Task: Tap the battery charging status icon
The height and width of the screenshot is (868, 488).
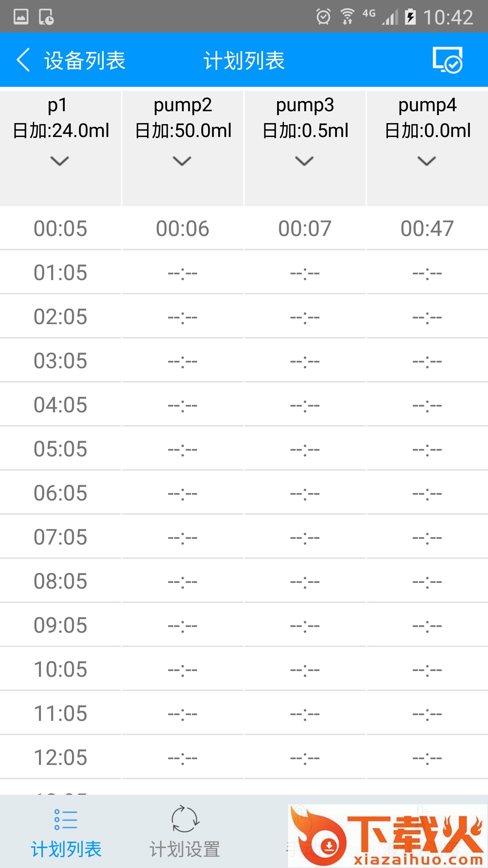Action: click(x=410, y=17)
